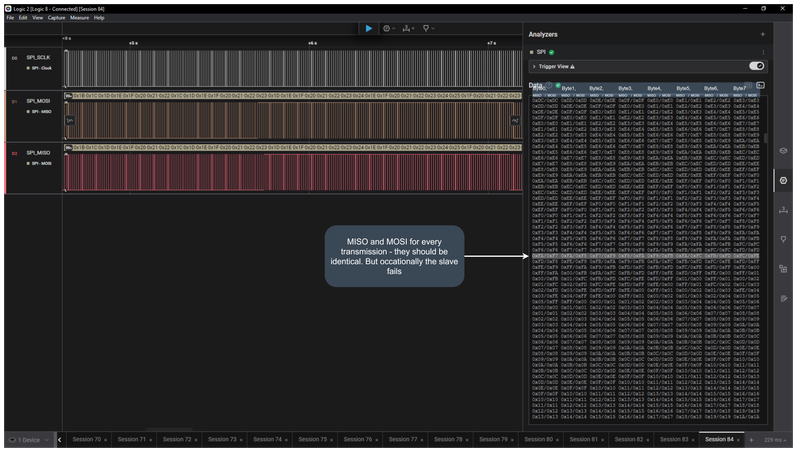The width and height of the screenshot is (797, 452).
Task: Add a new session tab with plus
Action: tap(751, 440)
